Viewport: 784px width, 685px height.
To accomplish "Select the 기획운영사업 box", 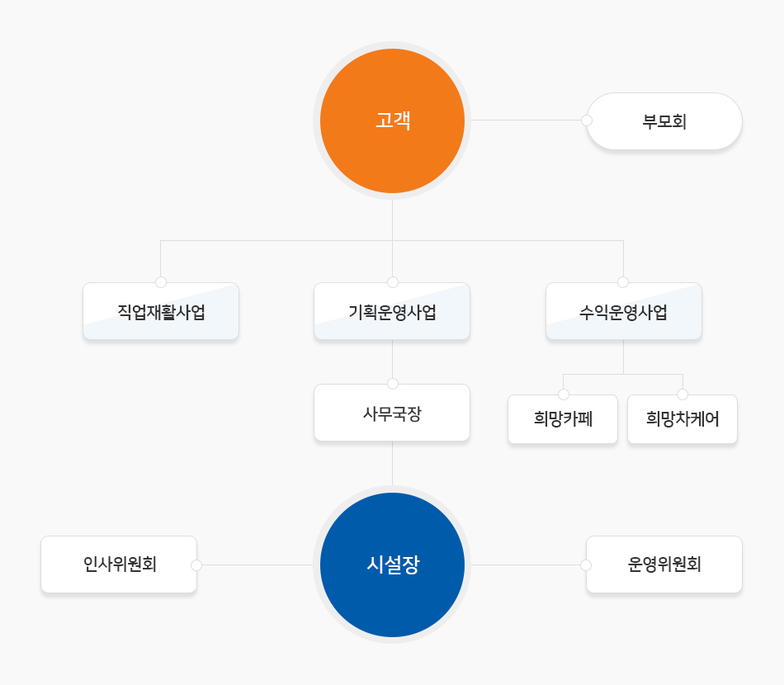I will pyautogui.click(x=392, y=311).
